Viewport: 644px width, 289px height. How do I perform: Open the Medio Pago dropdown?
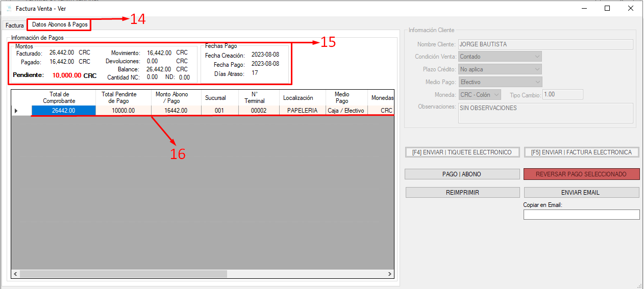(x=500, y=82)
